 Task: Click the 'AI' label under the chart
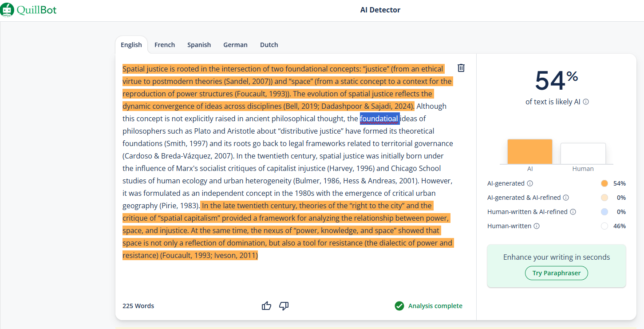530,169
